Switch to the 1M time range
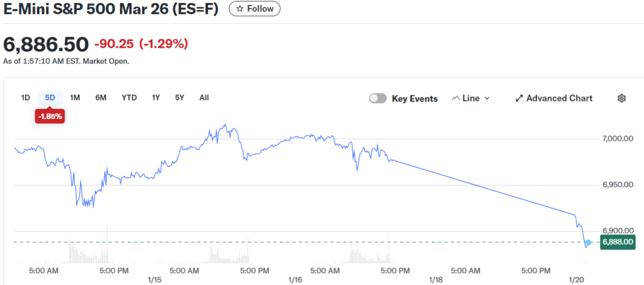The image size is (644, 285). click(75, 98)
